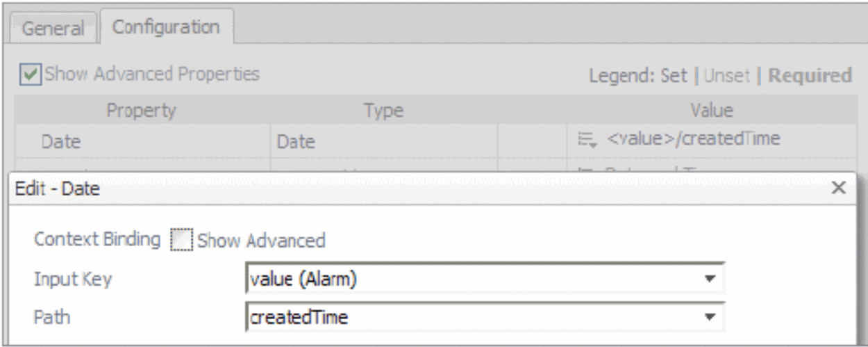Select the Date property row name
Screen dimensions: 868x347
tap(62, 142)
